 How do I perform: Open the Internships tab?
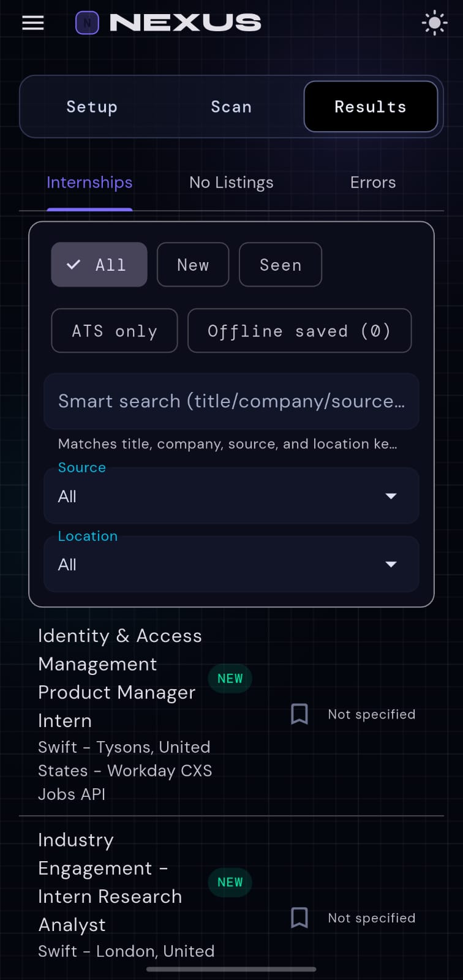[89, 183]
